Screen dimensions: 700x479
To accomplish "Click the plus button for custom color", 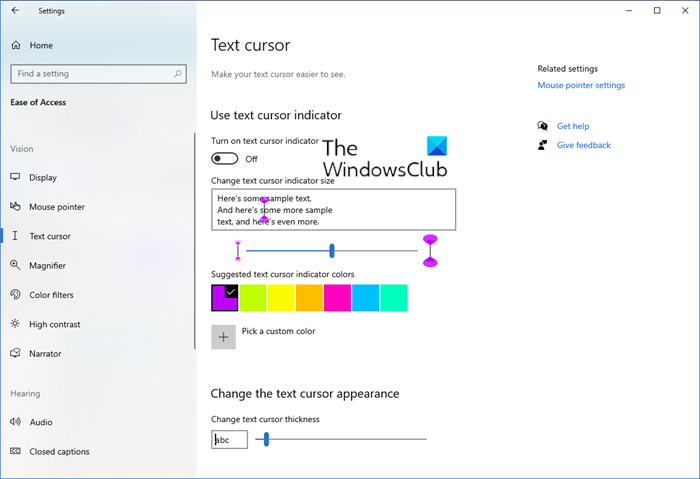I will point(223,337).
